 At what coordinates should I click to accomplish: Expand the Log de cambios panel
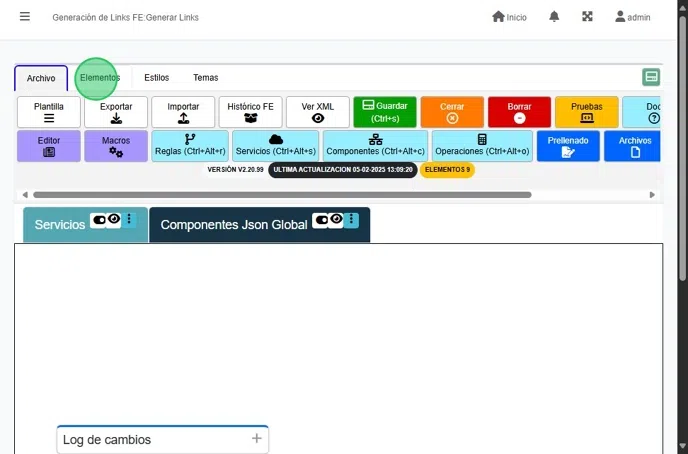coord(257,438)
